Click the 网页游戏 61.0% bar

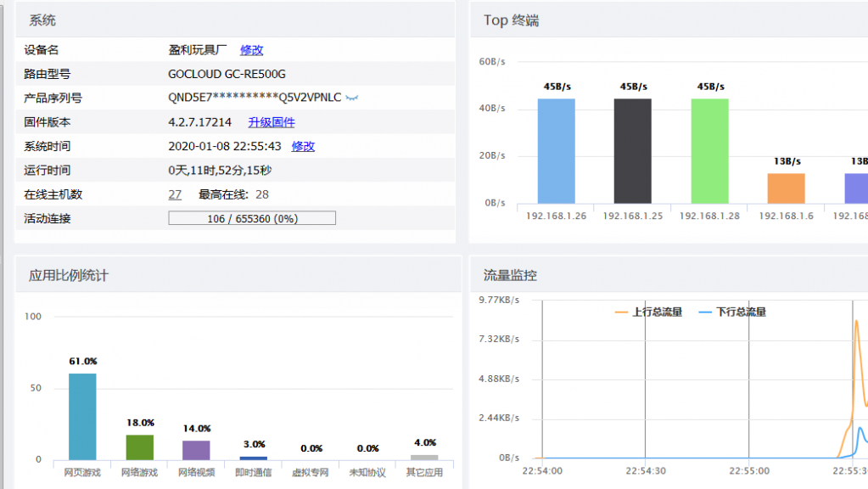pyautogui.click(x=82, y=417)
